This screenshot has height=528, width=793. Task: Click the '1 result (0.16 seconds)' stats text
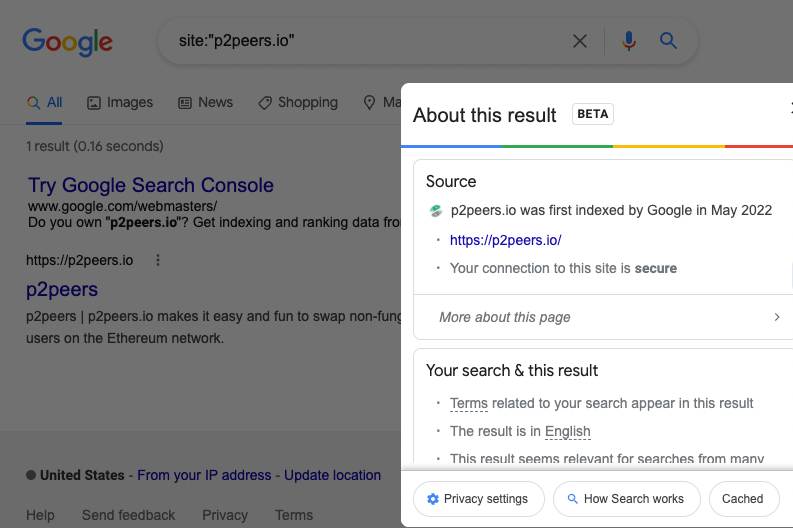point(95,146)
